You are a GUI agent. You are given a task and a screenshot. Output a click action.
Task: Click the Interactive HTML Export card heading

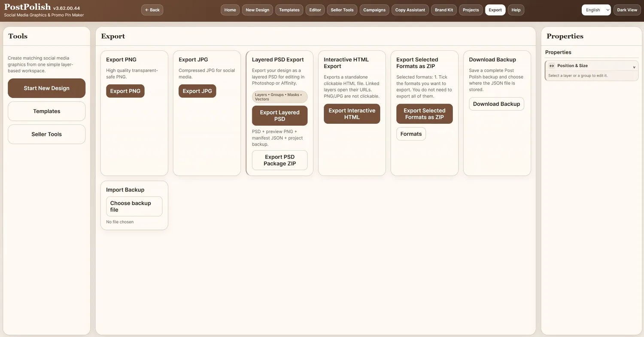click(x=346, y=63)
